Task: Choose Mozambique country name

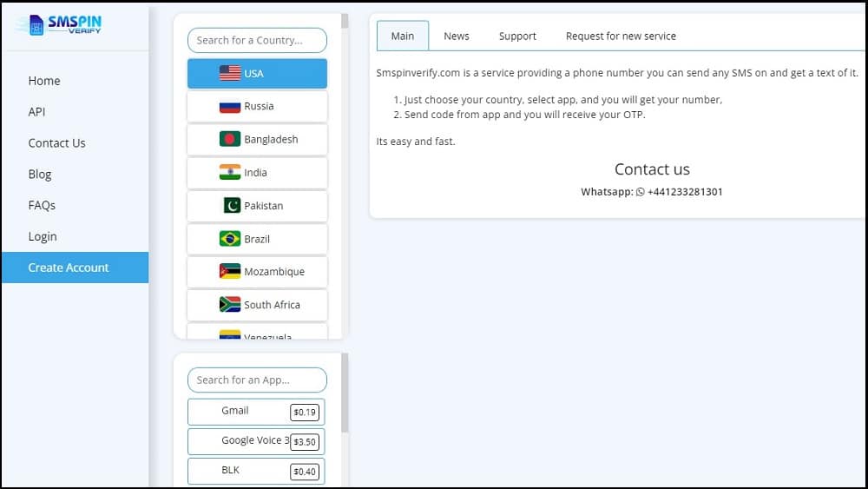Action: click(274, 272)
